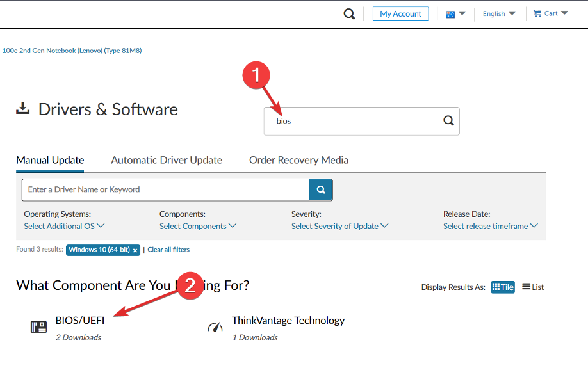
Task: Click the BIOS/UEFI chip icon
Action: [x=39, y=327]
